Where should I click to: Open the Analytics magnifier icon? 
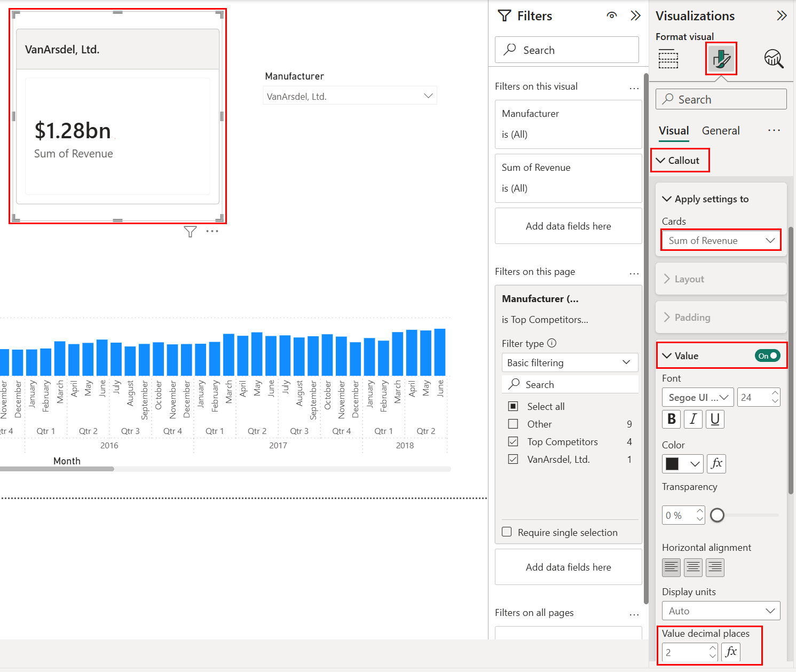(x=773, y=59)
